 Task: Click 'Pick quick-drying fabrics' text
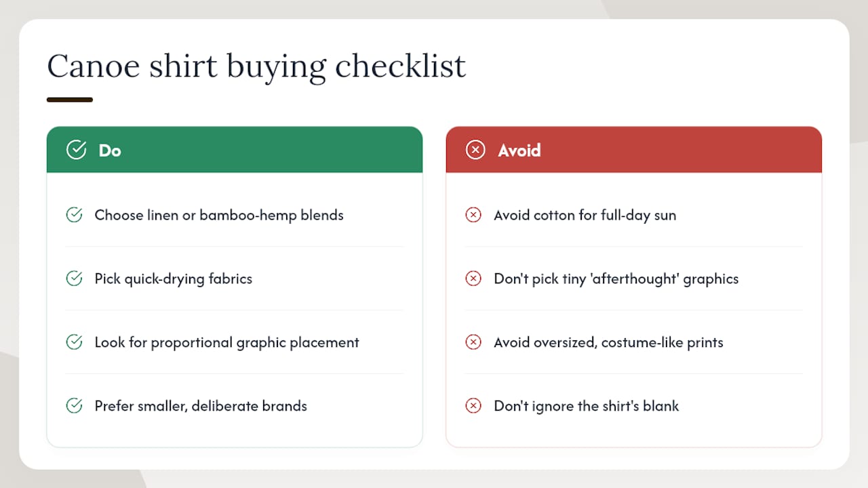click(174, 279)
